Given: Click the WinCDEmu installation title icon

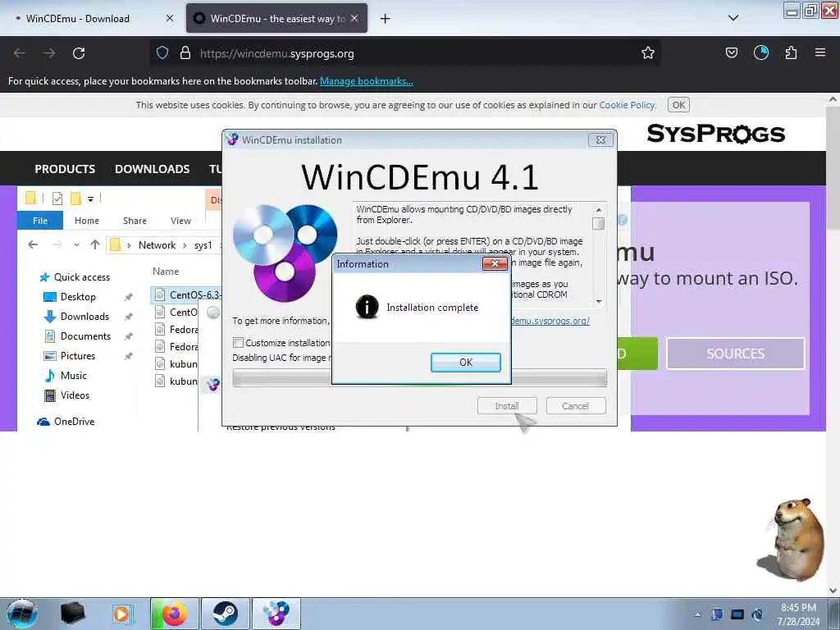Looking at the screenshot, I should pos(232,139).
